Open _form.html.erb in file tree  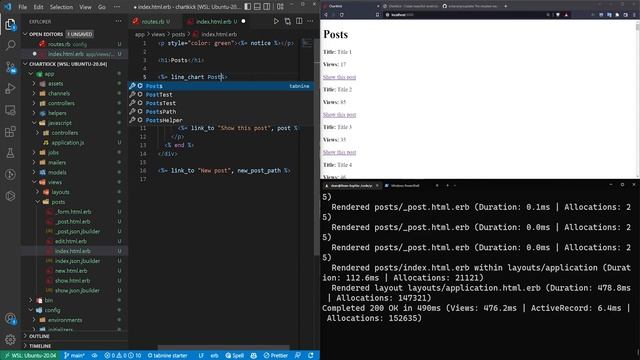(x=73, y=211)
